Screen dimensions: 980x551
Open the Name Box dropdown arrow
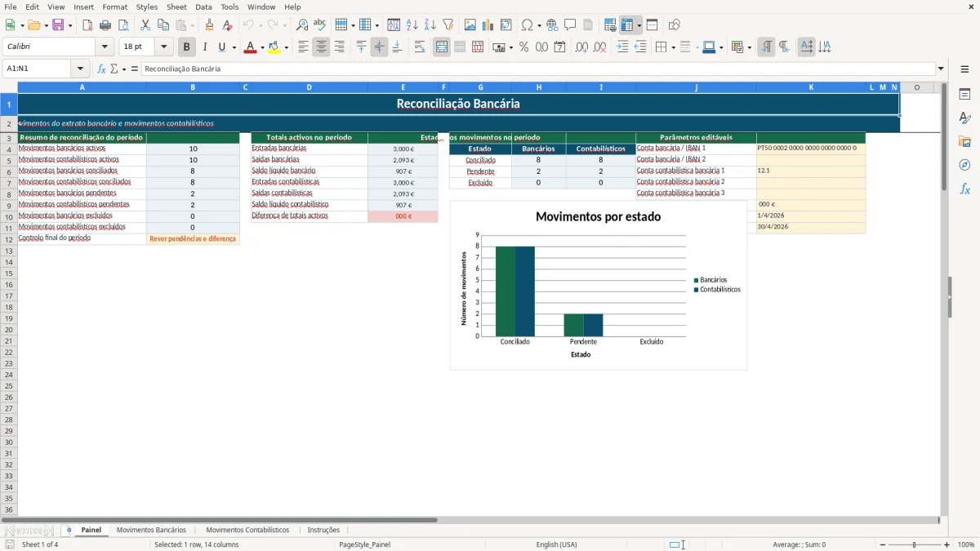(x=80, y=69)
